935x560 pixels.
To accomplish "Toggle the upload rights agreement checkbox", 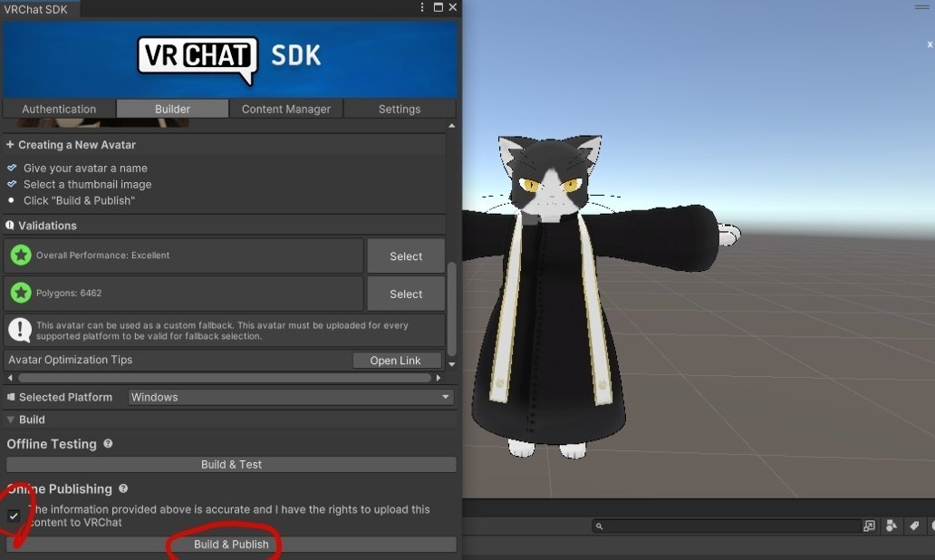I will coord(14,516).
